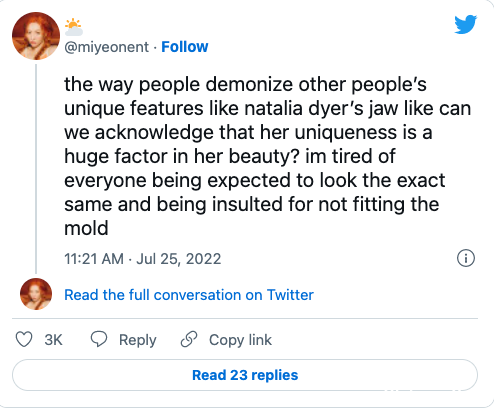494x410 pixels.
Task: Open the circled info icon
Action: click(466, 258)
